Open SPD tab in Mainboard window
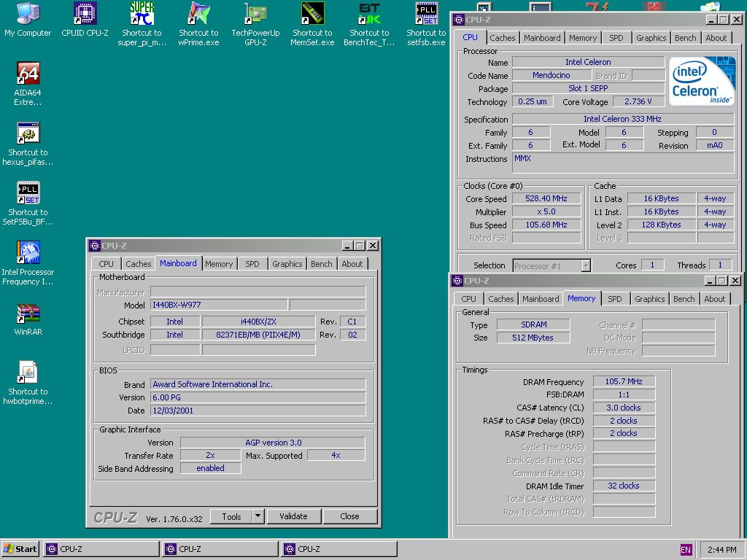This screenshot has height=560, width=747. 252,264
